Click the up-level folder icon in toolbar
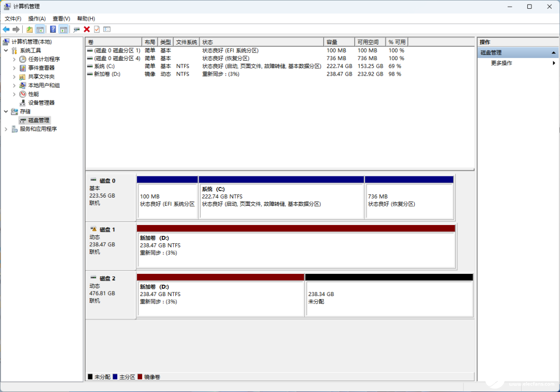The image size is (560, 392). (x=30, y=30)
